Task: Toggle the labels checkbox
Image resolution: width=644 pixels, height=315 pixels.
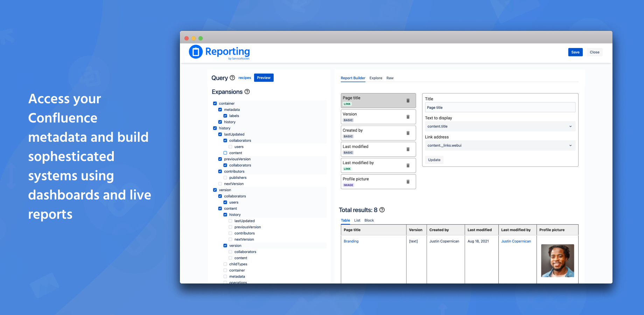Action: coord(225,116)
